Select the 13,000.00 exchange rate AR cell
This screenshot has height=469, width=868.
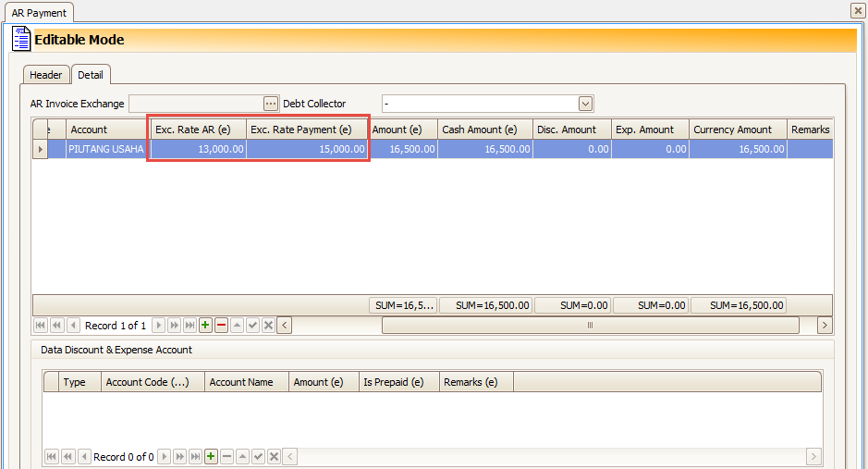[x=198, y=149]
